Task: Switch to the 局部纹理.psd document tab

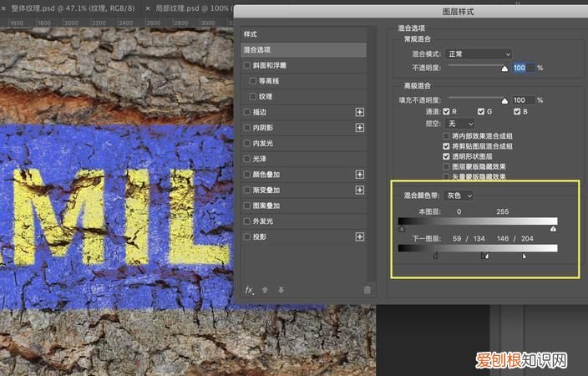Action: coord(192,8)
